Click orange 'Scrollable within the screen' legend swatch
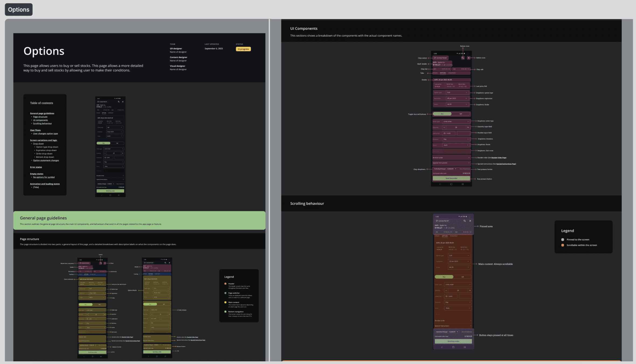The image size is (636, 364). tap(563, 245)
